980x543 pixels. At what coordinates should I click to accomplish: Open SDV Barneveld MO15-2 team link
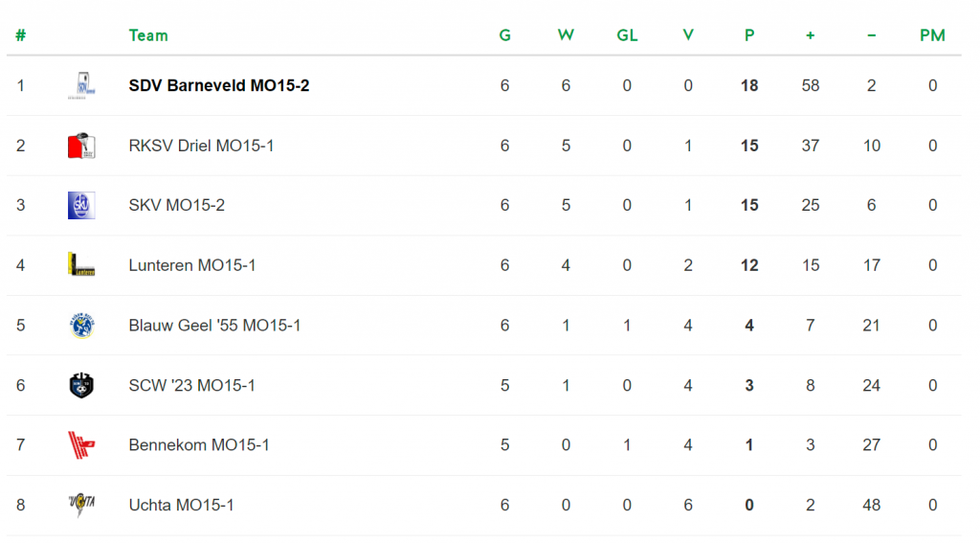(218, 85)
